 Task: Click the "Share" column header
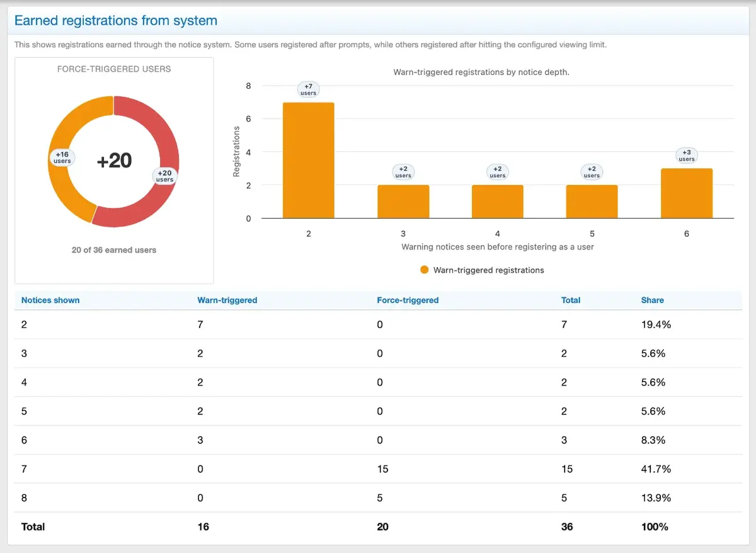point(652,300)
